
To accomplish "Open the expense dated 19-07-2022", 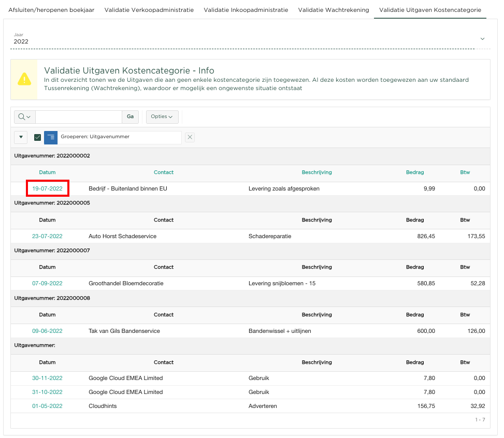I will [x=47, y=189].
